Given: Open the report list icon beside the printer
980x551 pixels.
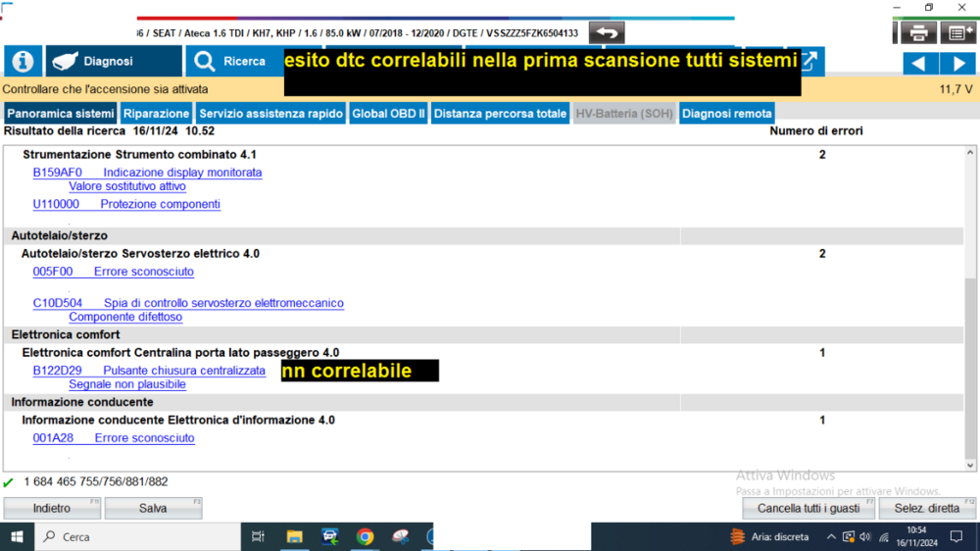Looking at the screenshot, I should click(958, 33).
